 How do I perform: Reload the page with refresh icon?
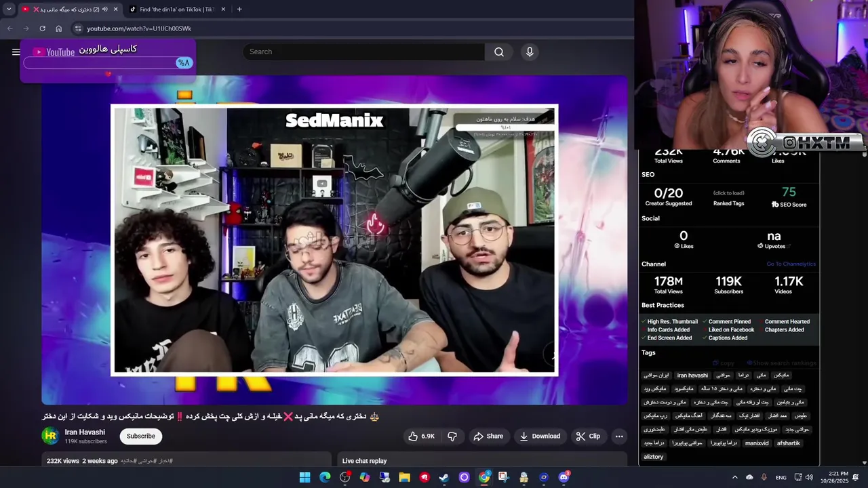pos(42,28)
